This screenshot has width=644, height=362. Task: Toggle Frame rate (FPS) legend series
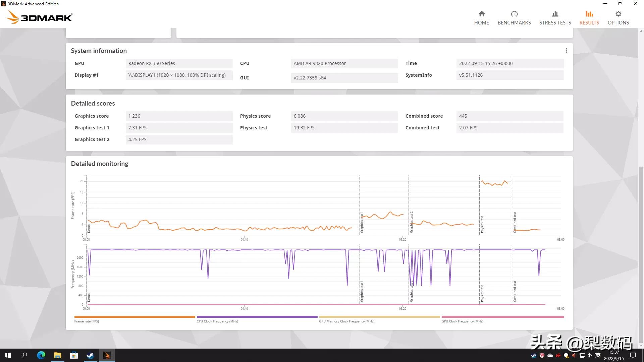tap(87, 321)
